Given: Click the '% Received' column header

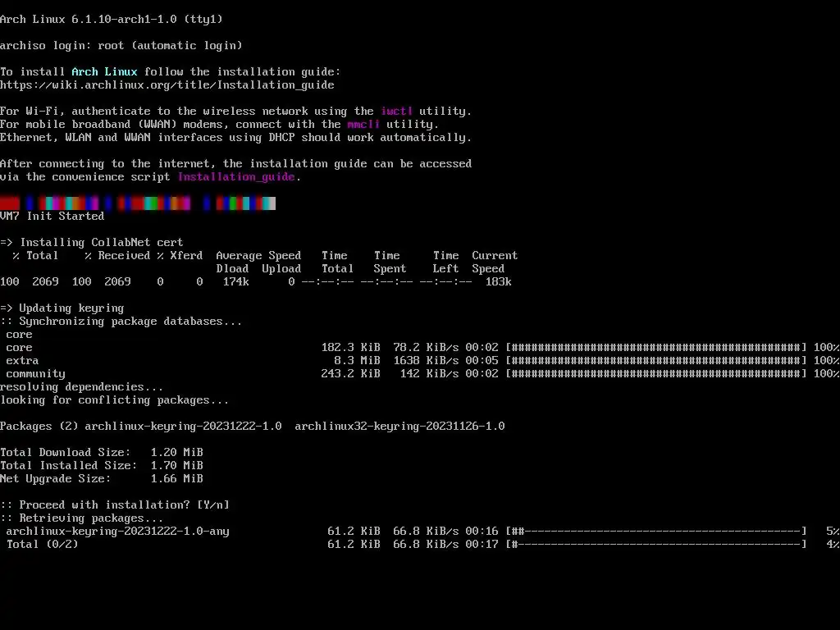Looking at the screenshot, I should tap(117, 256).
